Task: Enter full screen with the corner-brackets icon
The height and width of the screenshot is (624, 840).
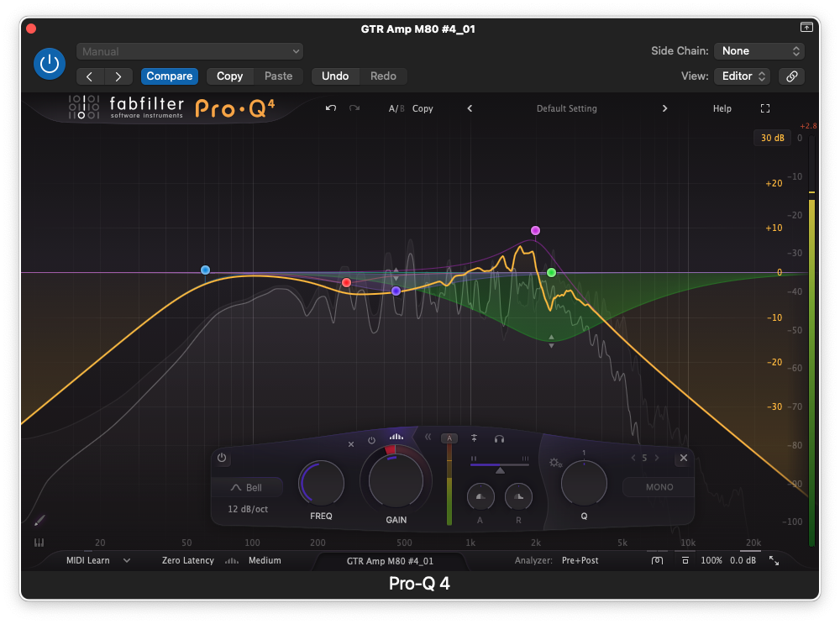Action: [x=765, y=108]
